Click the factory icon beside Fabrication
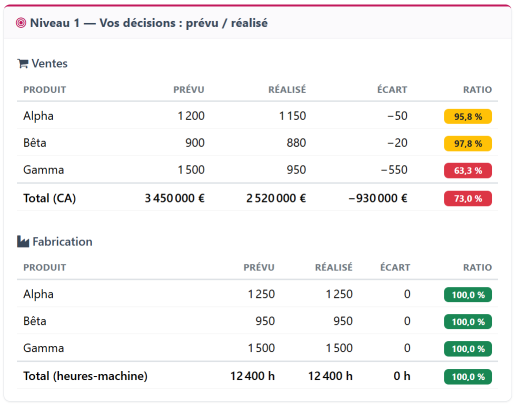 point(23,241)
